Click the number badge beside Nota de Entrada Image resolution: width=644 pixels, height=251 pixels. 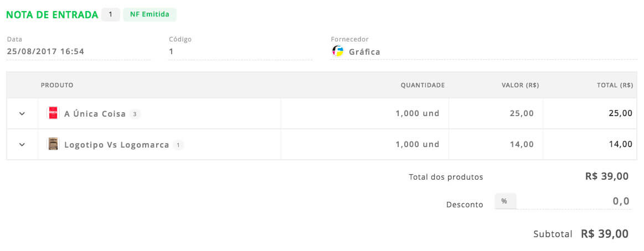pos(111,14)
